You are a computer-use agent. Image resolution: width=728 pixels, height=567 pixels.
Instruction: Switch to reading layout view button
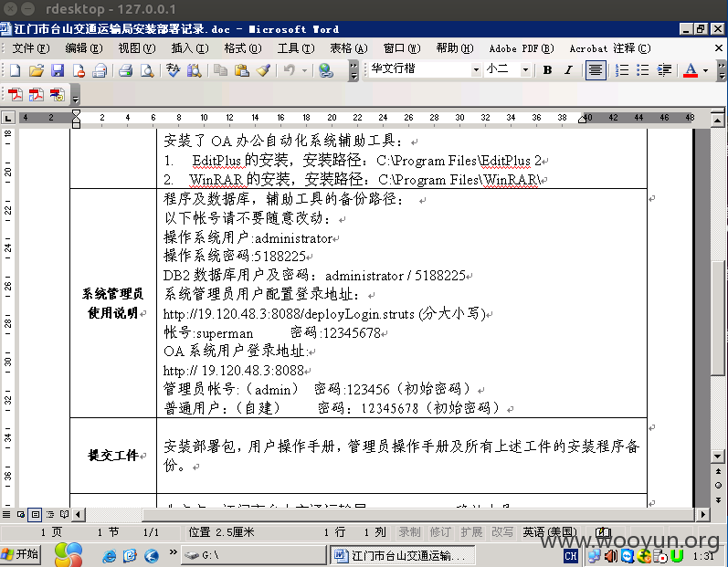[64, 514]
